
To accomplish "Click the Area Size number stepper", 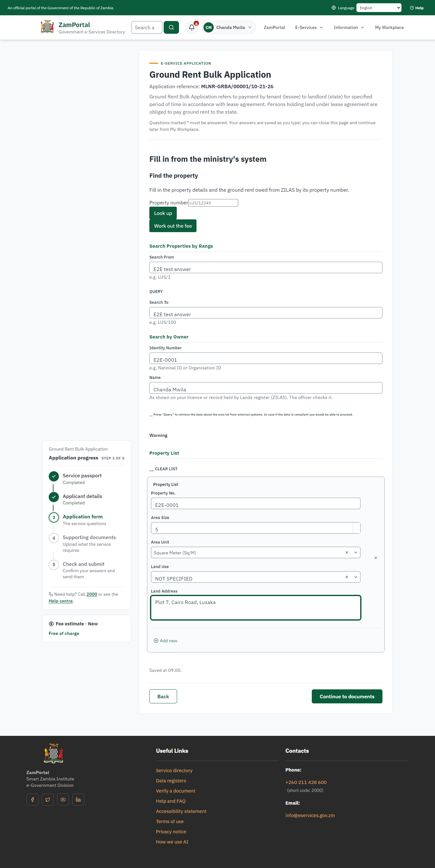I will 356,528.
